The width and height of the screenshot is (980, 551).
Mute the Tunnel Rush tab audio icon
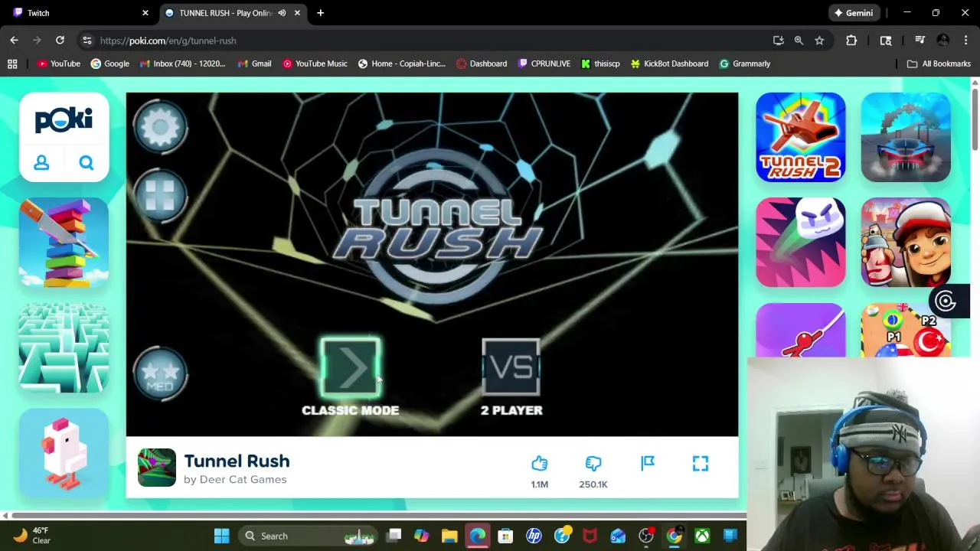point(282,13)
